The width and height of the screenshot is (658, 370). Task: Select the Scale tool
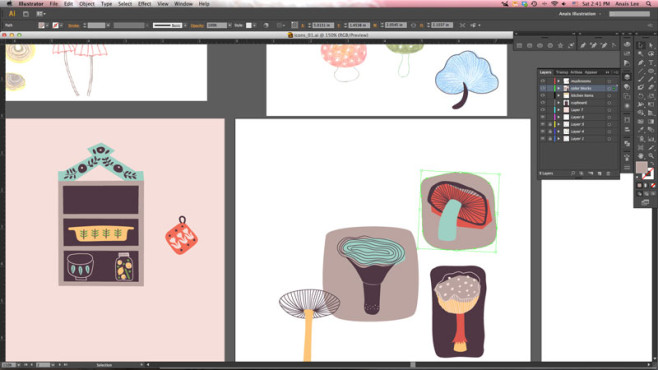[x=651, y=96]
